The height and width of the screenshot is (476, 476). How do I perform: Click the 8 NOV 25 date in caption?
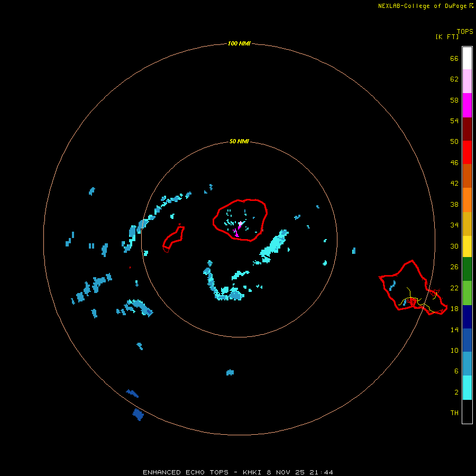[x=286, y=472]
